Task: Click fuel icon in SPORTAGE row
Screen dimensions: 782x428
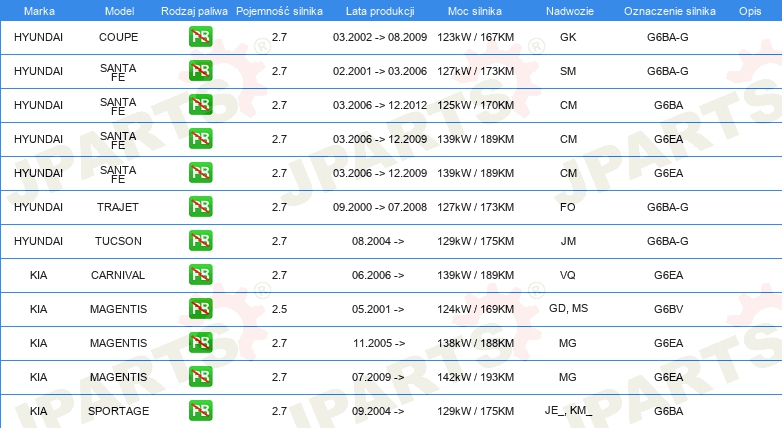Action: (200, 411)
